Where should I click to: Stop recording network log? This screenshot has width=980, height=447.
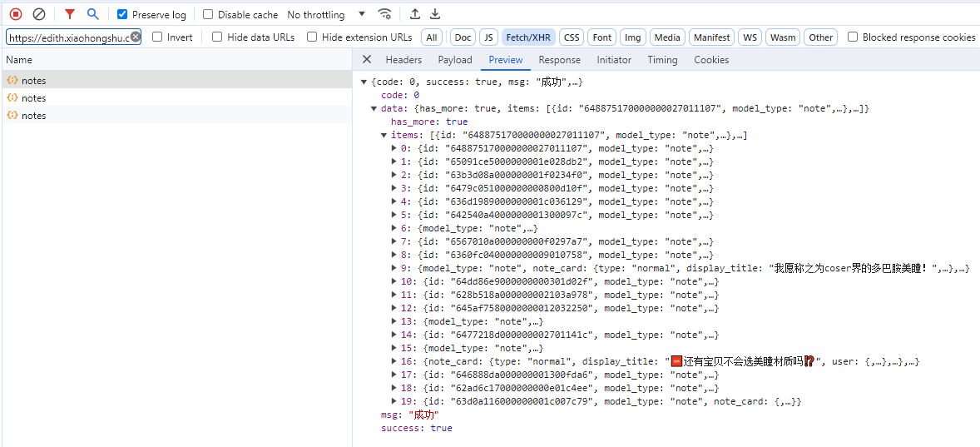(15, 14)
